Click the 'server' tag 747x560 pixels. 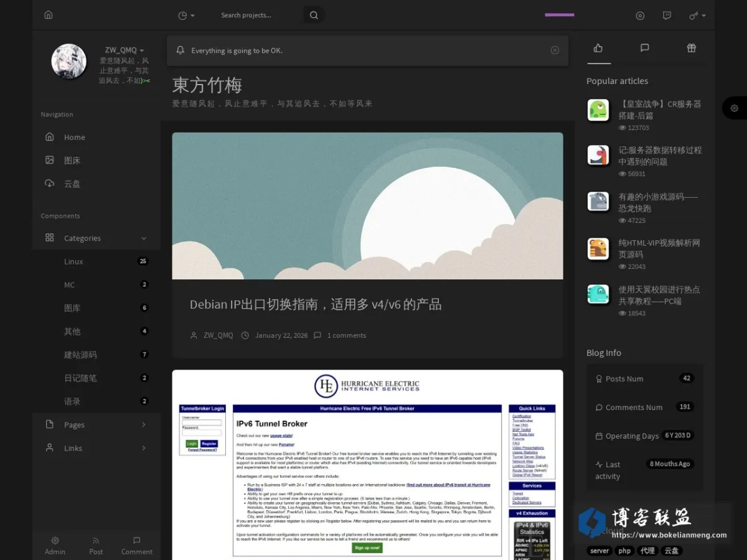[600, 551]
